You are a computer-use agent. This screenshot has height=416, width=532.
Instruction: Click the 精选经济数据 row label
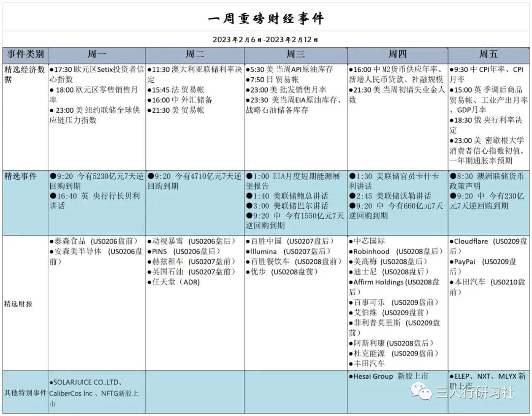[x=25, y=74]
